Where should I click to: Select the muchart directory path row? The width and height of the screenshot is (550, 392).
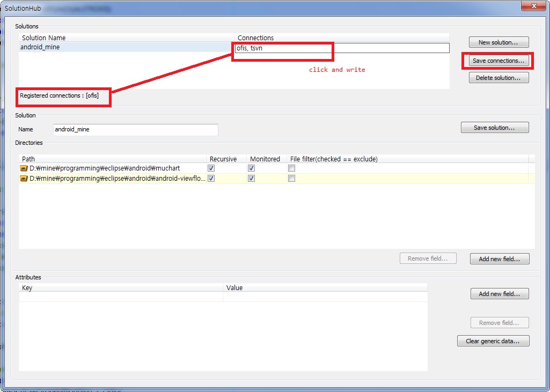click(x=277, y=168)
